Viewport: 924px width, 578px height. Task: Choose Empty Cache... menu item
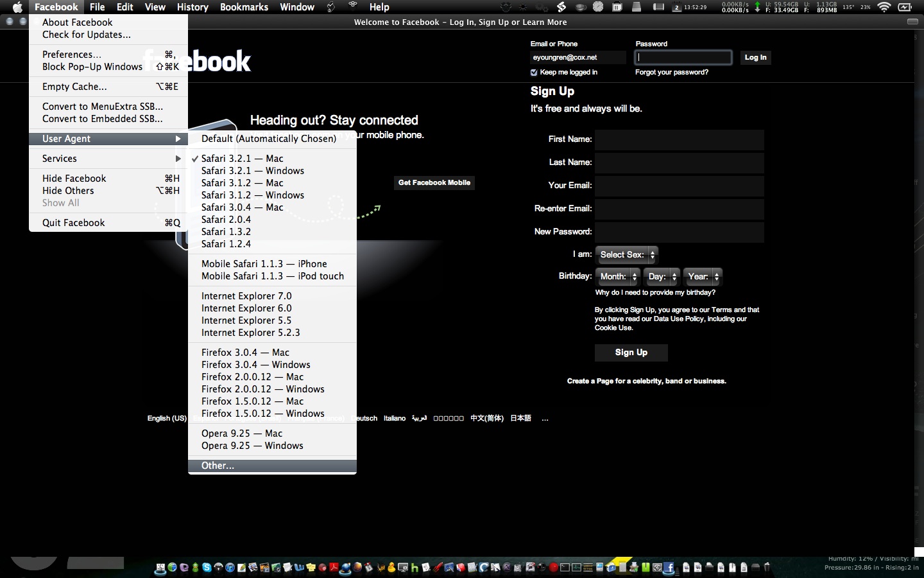point(108,87)
